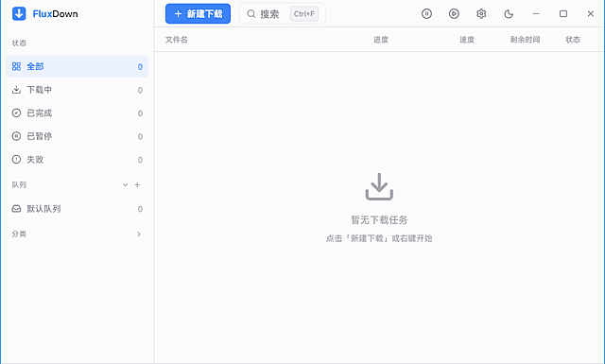Expand the 分类 section

tap(139, 234)
